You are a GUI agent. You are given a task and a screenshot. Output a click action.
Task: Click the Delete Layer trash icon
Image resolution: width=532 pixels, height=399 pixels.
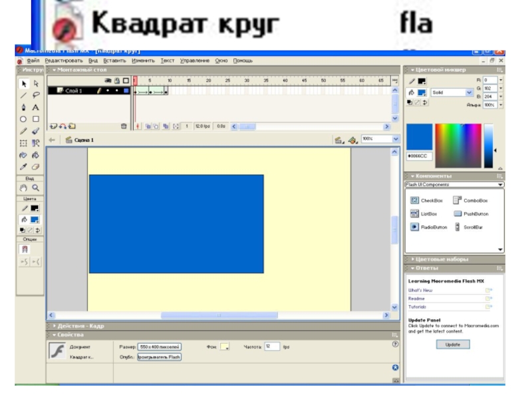(x=124, y=126)
